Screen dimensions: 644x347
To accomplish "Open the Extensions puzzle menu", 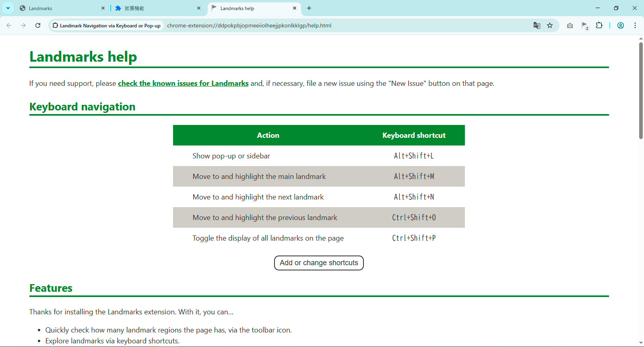I will click(599, 25).
